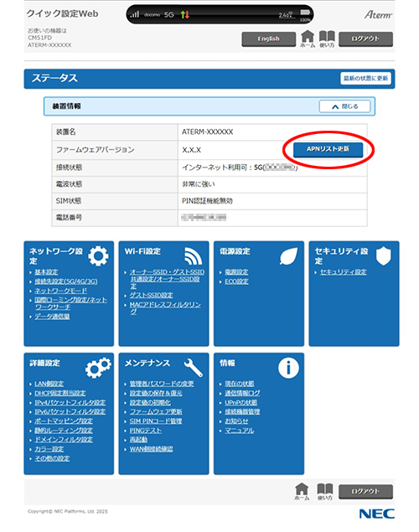Open the 接続機器管理 link
Image resolution: width=419 pixels, height=532 pixels.
[x=242, y=412]
